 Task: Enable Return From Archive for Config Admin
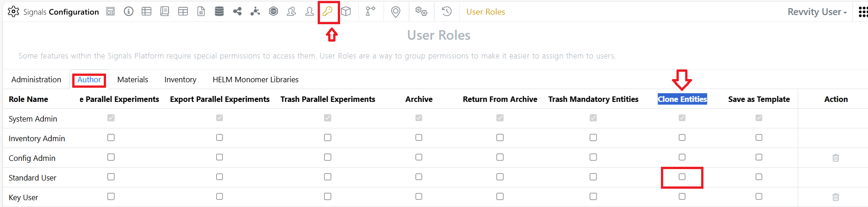[x=500, y=157]
